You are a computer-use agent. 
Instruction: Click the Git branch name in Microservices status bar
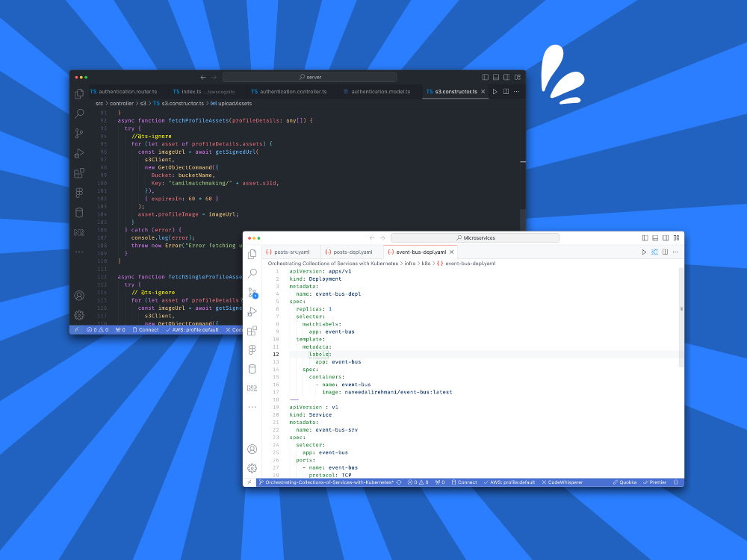tap(326, 482)
